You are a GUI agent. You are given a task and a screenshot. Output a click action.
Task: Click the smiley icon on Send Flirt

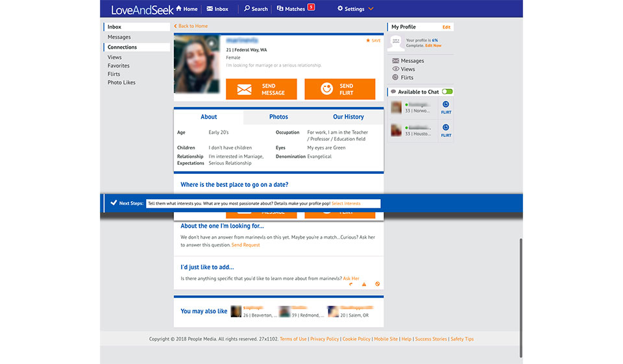(326, 90)
